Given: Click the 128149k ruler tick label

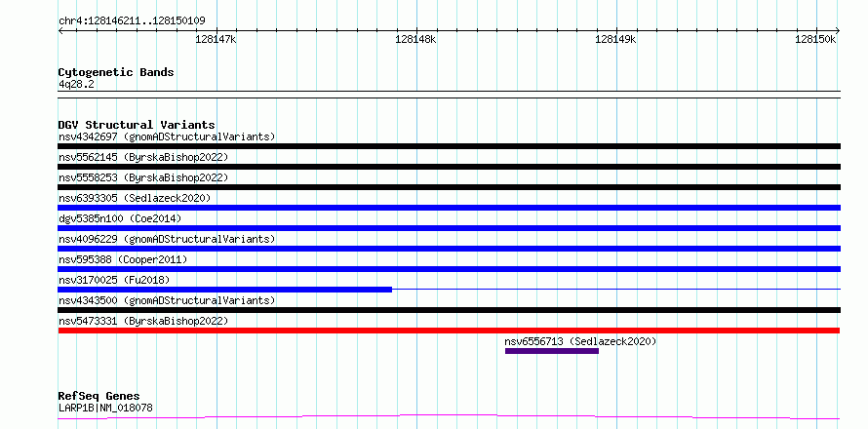Looking at the screenshot, I should click(615, 39).
